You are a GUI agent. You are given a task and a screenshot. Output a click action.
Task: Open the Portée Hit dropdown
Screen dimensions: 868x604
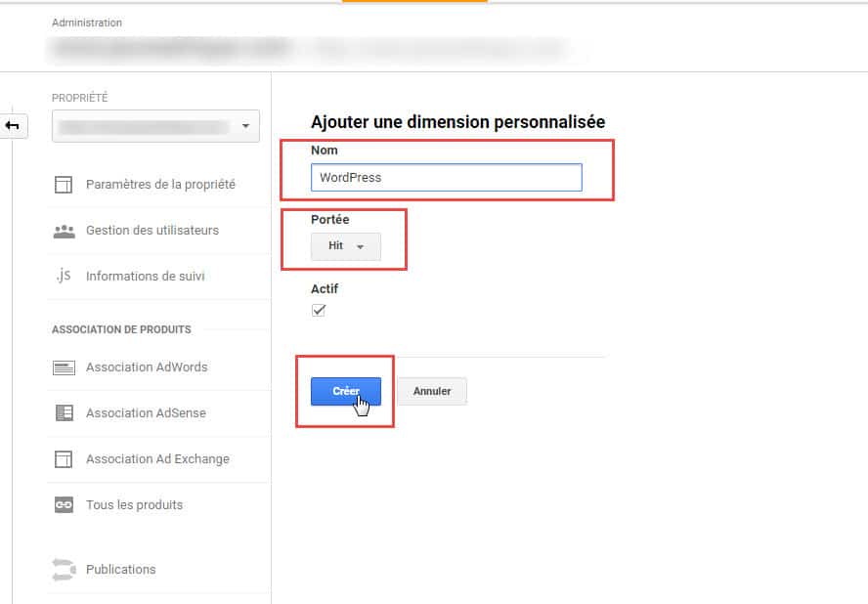(346, 247)
